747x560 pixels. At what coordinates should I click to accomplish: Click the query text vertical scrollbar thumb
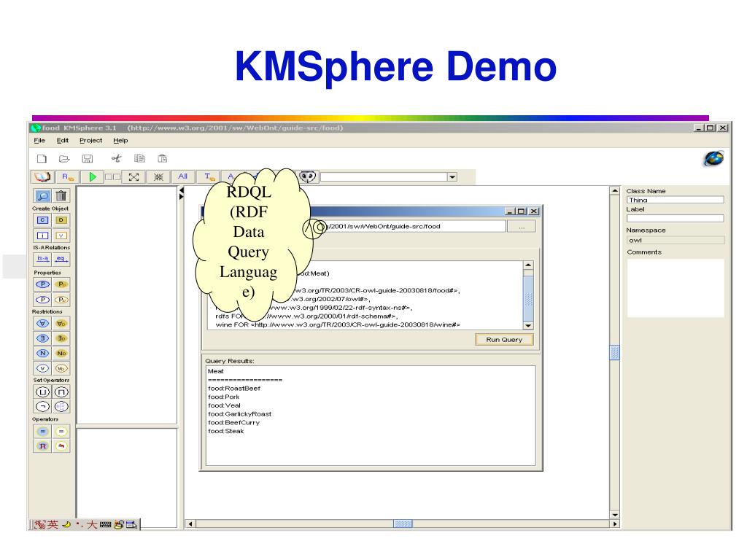click(x=528, y=298)
